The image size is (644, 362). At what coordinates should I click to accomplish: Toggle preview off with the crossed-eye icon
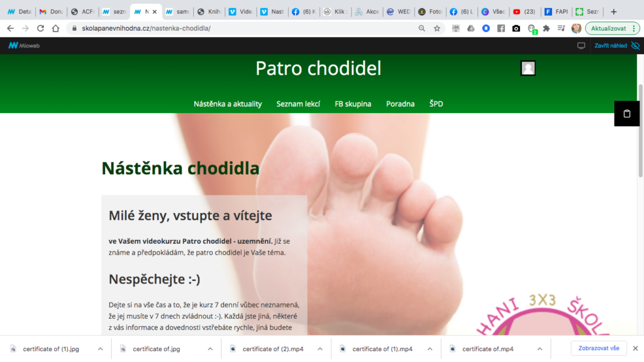click(x=635, y=45)
